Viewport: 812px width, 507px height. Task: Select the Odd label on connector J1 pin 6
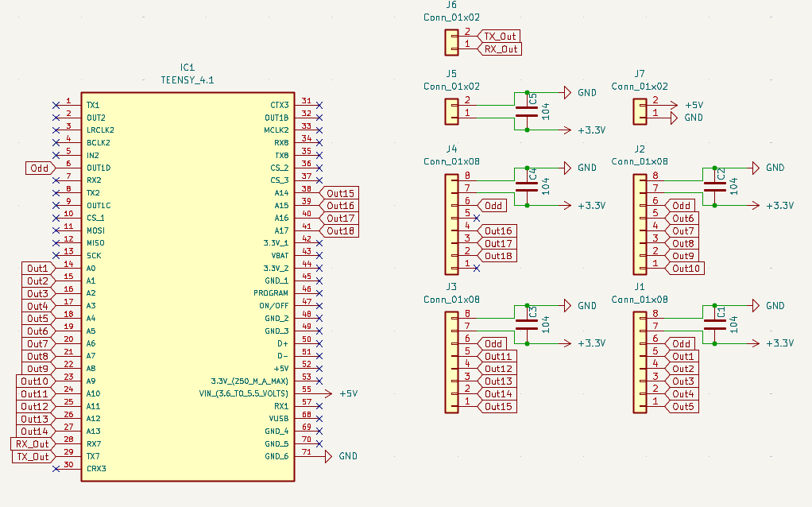tap(680, 343)
